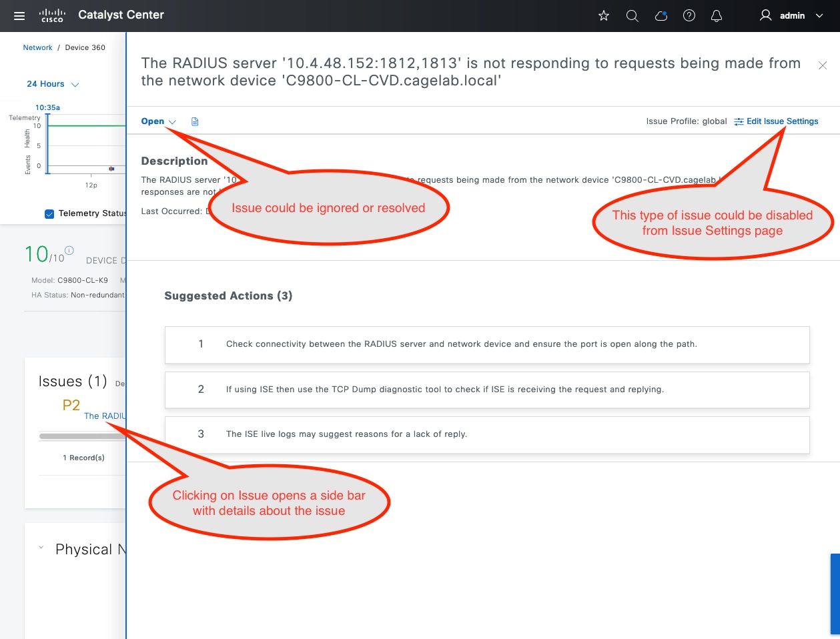This screenshot has height=639, width=840.
Task: Select suggested action 3 ISE live logs
Action: click(487, 434)
